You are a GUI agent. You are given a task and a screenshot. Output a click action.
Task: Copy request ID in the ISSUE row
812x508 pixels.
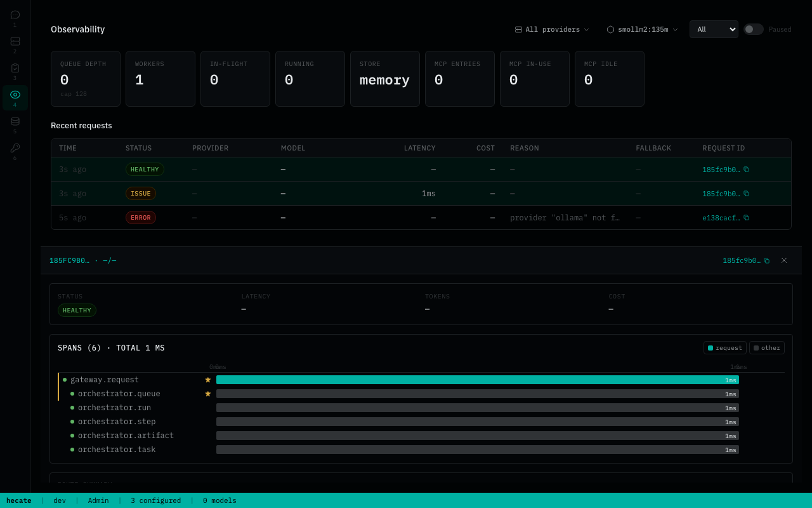tap(747, 194)
